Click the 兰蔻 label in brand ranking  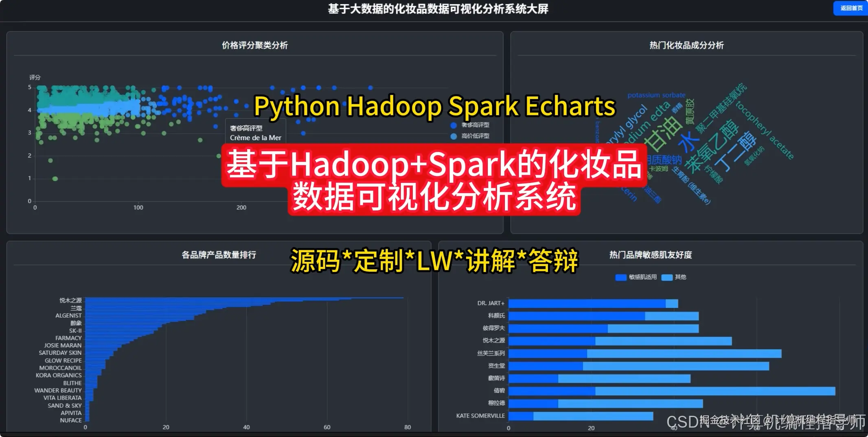pos(76,308)
